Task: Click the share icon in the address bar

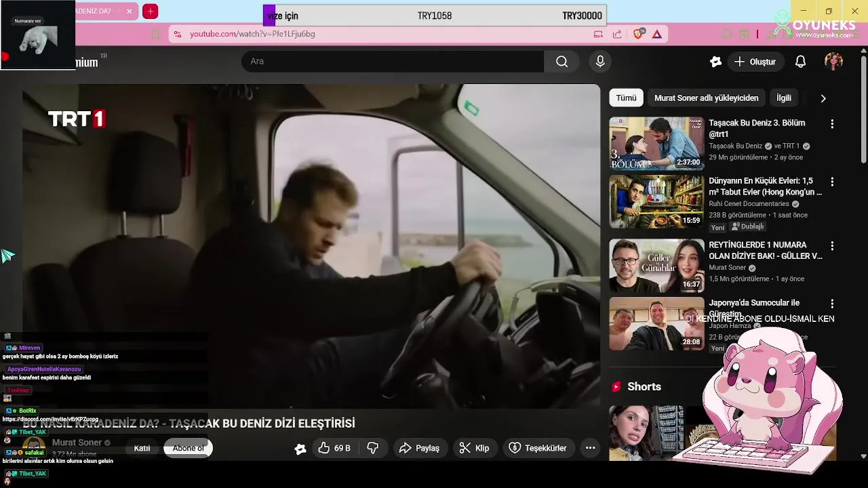Action: pyautogui.click(x=617, y=34)
